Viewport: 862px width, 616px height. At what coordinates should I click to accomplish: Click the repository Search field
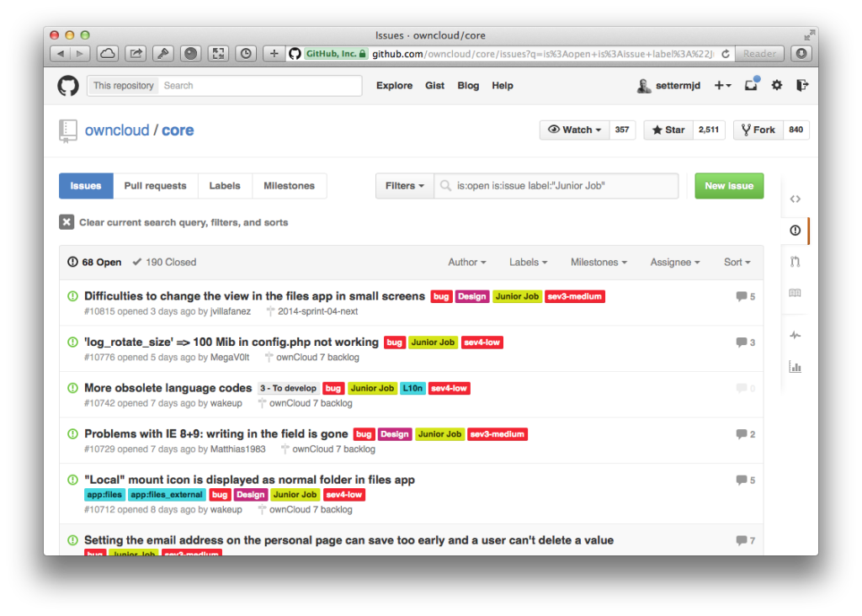260,86
